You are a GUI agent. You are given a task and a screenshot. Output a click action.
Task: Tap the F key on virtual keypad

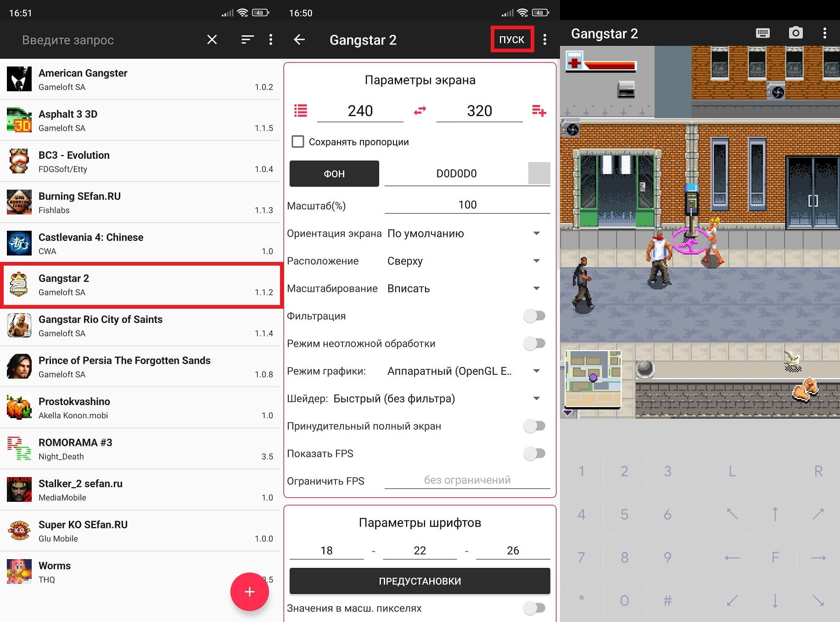[775, 557]
